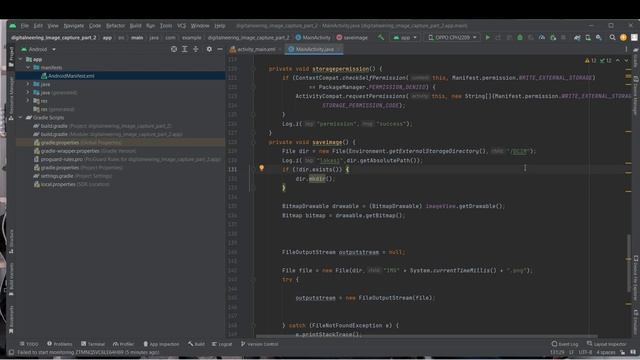Open the app run configuration dropdown

pos(404,38)
